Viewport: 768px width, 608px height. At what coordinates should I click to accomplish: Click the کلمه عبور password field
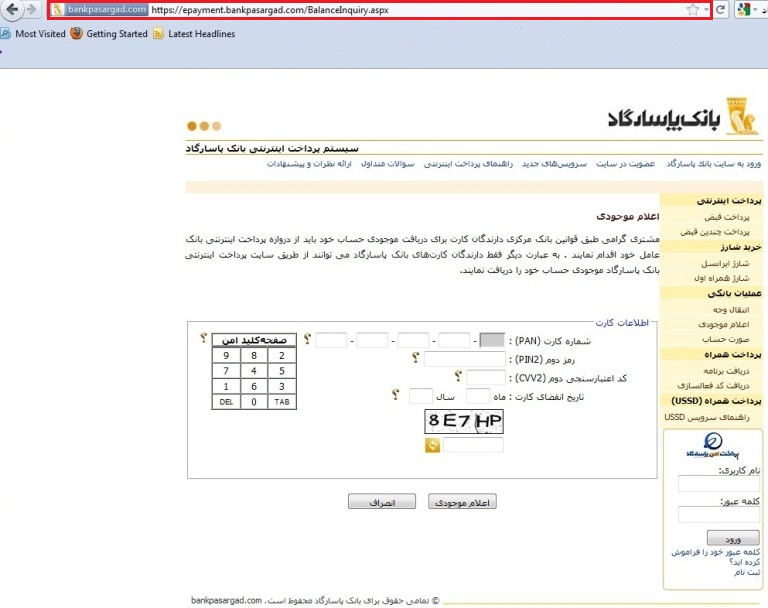[719, 514]
